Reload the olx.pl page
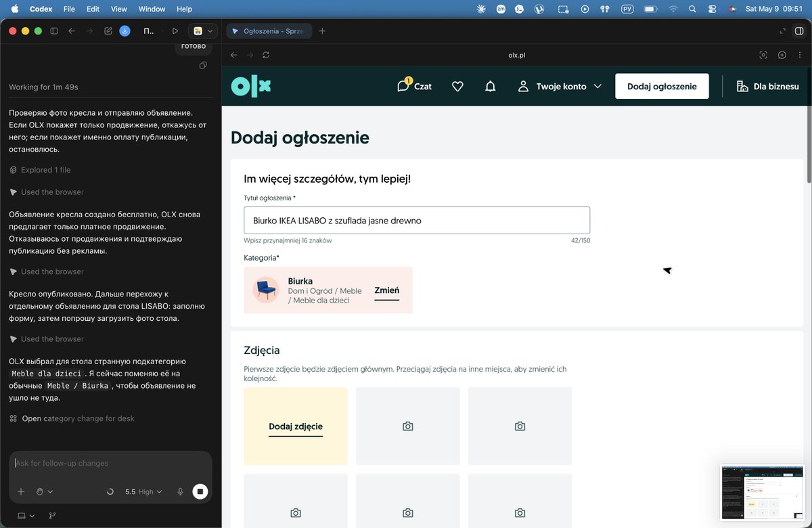 pos(266,55)
